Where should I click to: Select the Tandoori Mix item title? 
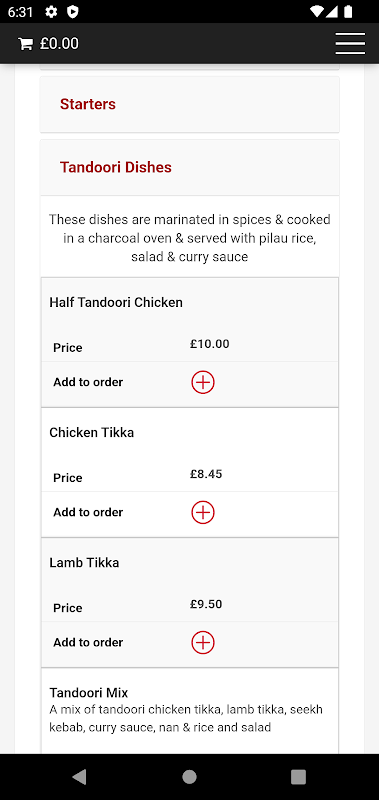(x=89, y=692)
